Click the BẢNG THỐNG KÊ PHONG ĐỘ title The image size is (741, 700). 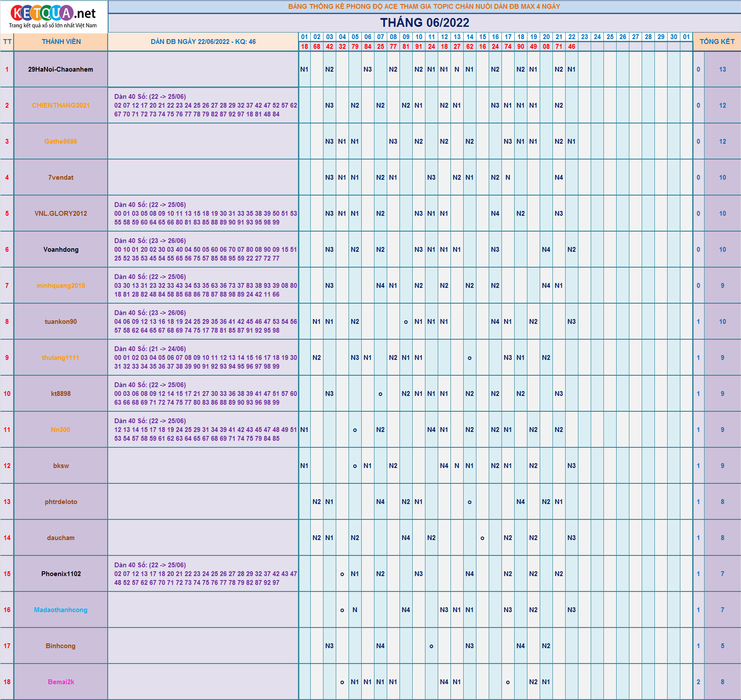click(x=424, y=7)
